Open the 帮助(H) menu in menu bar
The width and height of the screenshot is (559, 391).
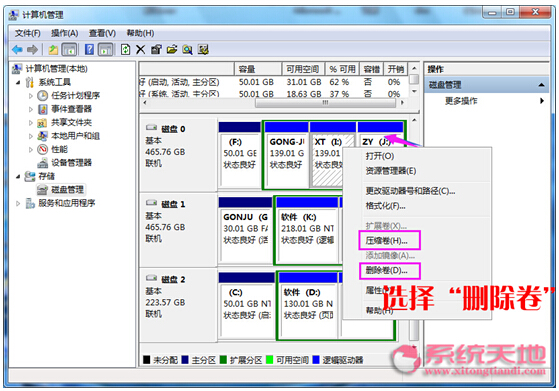[140, 33]
